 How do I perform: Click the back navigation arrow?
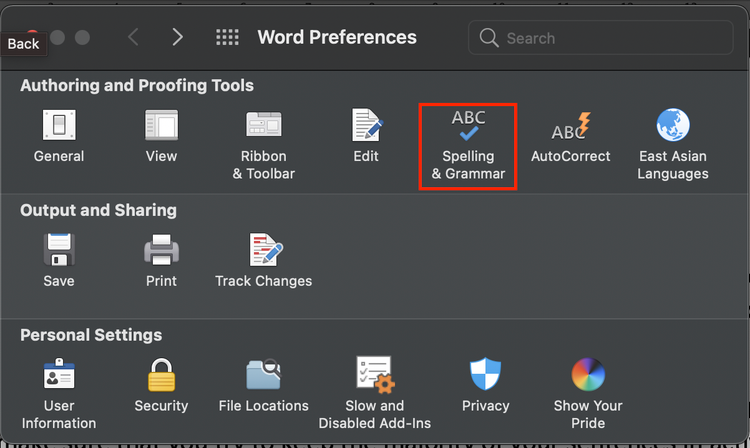tap(133, 37)
